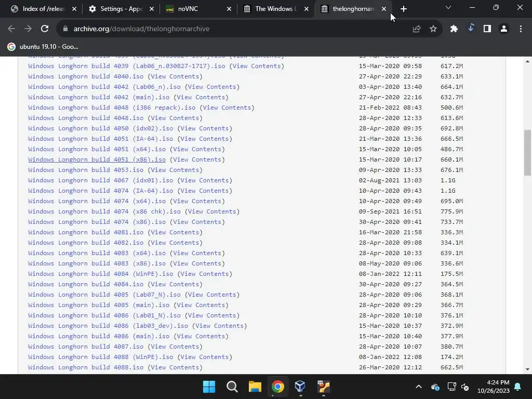Click the OneDrive cloud tray icon
532x399 pixels.
tap(435, 387)
